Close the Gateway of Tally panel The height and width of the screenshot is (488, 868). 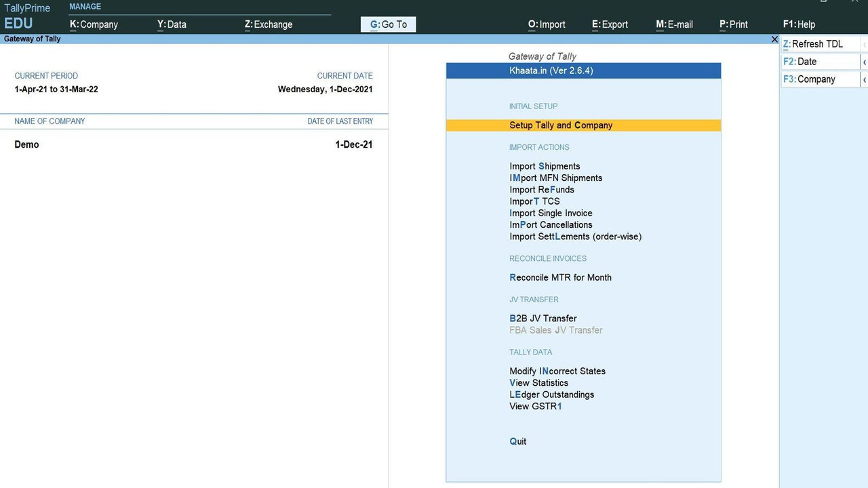pos(774,39)
